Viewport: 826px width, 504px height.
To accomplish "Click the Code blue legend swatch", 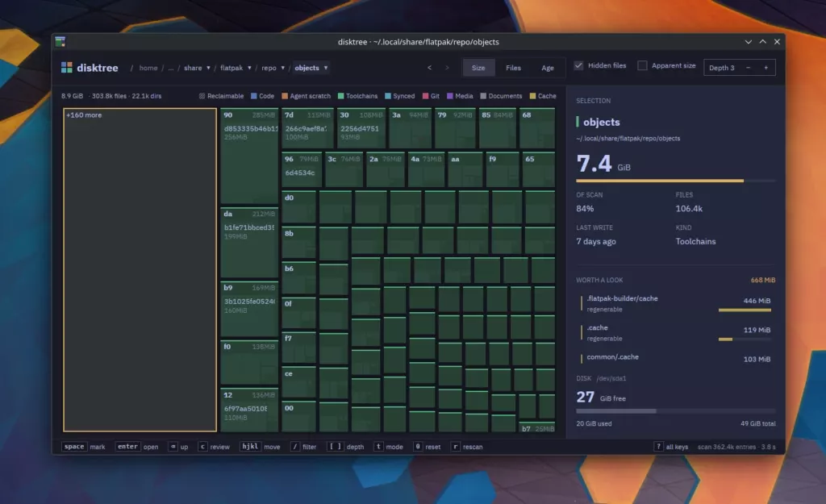I will tap(254, 96).
